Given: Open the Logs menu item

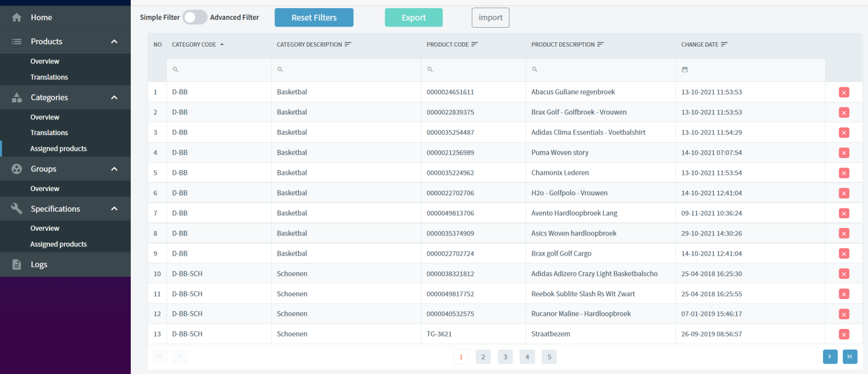Looking at the screenshot, I should [39, 264].
